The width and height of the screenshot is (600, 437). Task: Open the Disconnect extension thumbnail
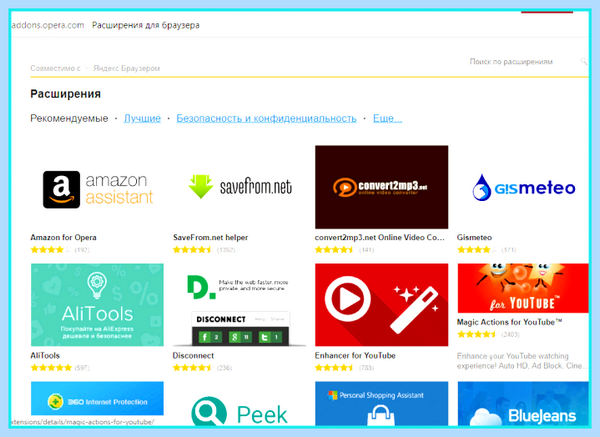[x=239, y=305]
